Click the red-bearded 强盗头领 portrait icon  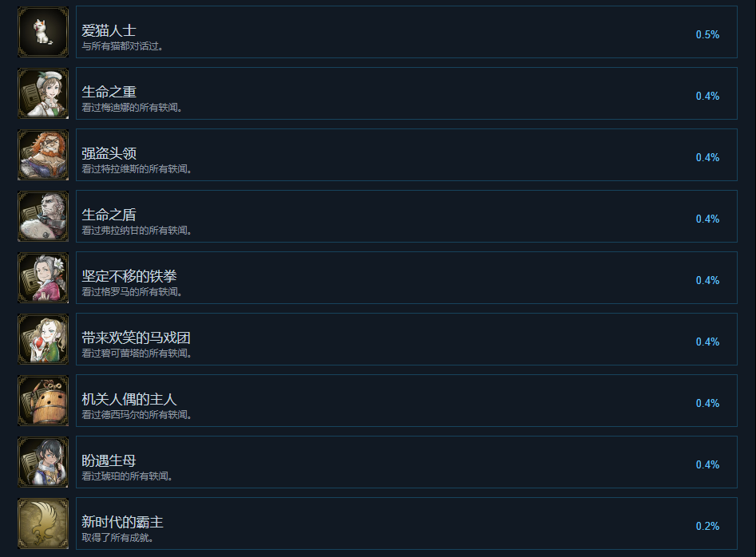coord(43,155)
